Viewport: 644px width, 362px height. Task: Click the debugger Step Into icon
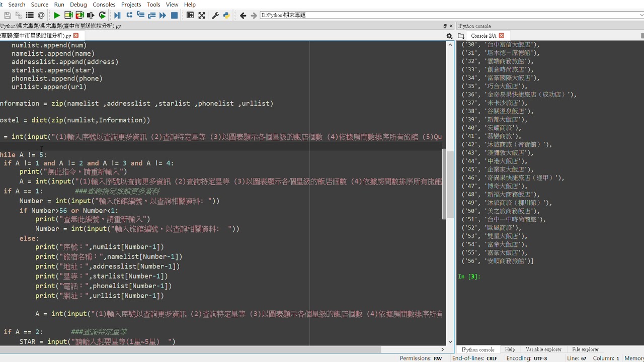[x=140, y=16]
